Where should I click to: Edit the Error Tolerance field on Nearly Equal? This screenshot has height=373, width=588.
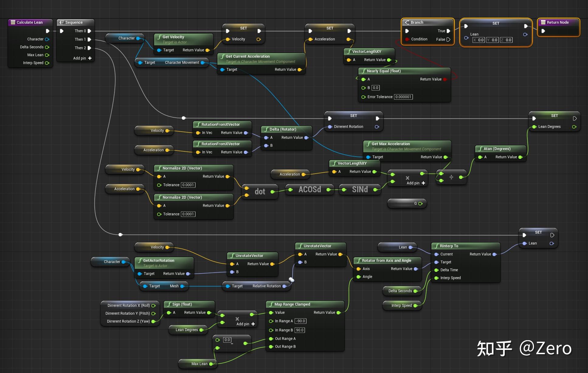pyautogui.click(x=403, y=97)
